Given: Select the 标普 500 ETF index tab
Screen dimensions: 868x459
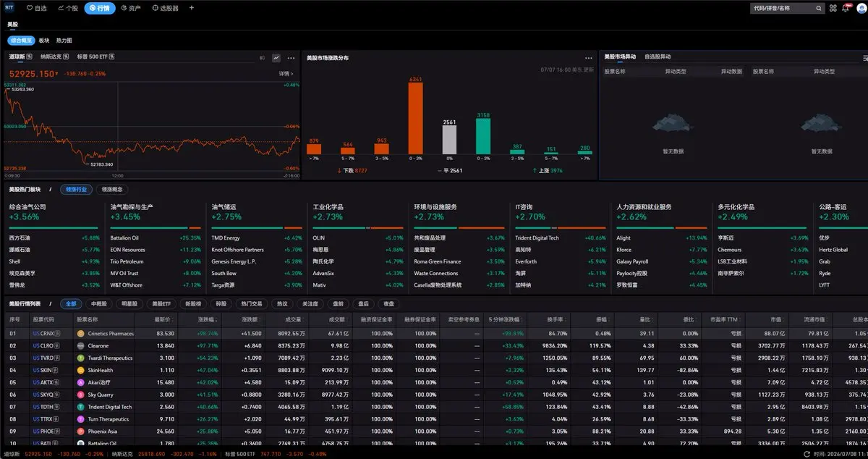Looking at the screenshot, I should click(x=92, y=56).
